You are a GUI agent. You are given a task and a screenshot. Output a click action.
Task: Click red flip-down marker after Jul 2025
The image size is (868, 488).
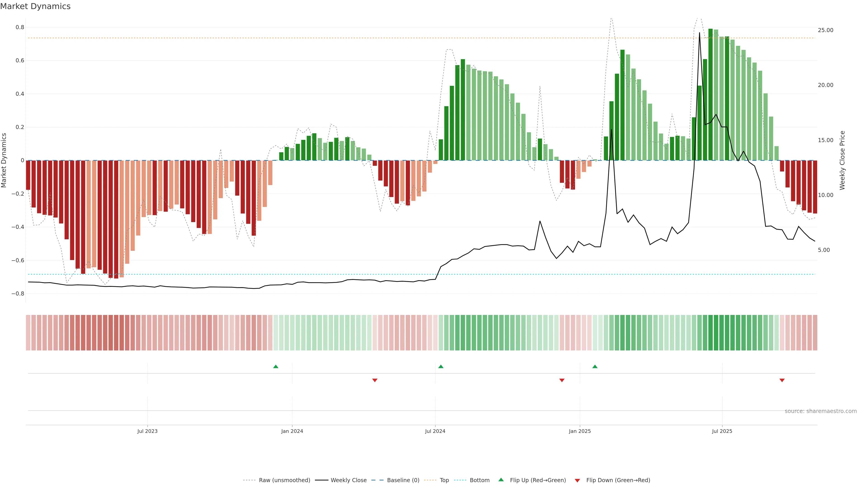(x=782, y=380)
